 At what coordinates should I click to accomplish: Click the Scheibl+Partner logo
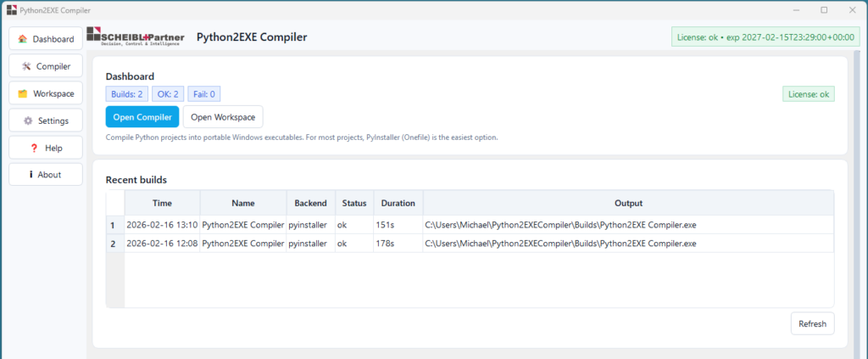click(136, 36)
